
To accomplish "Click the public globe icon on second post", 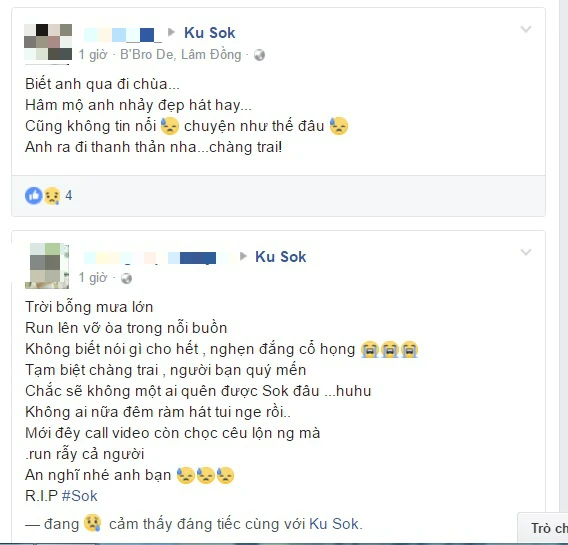I will 126,278.
